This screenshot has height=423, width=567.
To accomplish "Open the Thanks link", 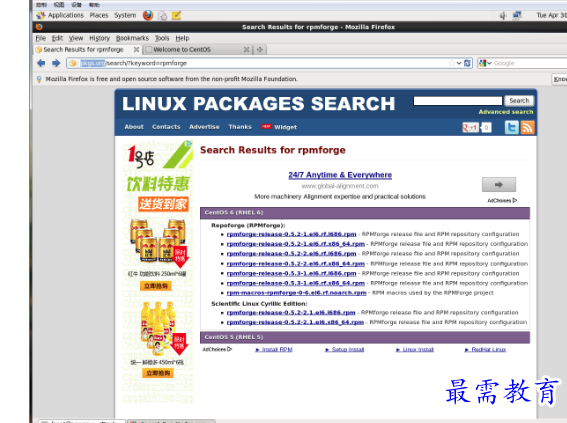I will (240, 127).
